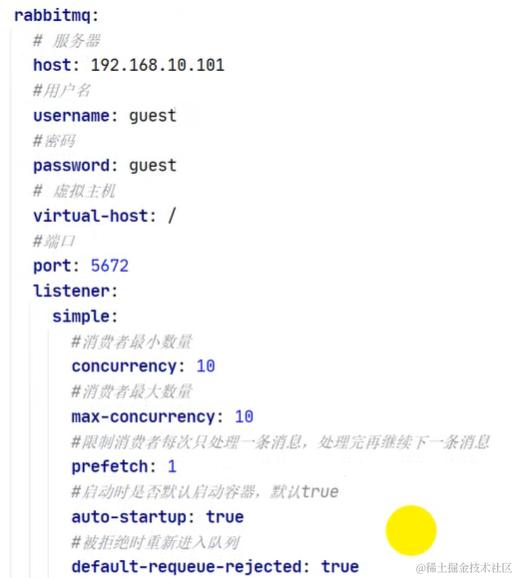Click the concurrency value 10
Viewport: 516px width, 578px height.
(205, 366)
